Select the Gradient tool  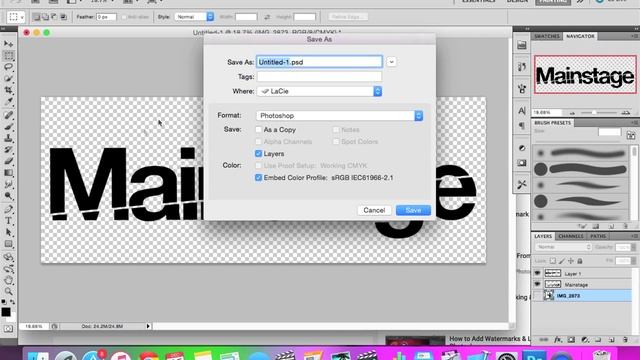tap(8, 173)
